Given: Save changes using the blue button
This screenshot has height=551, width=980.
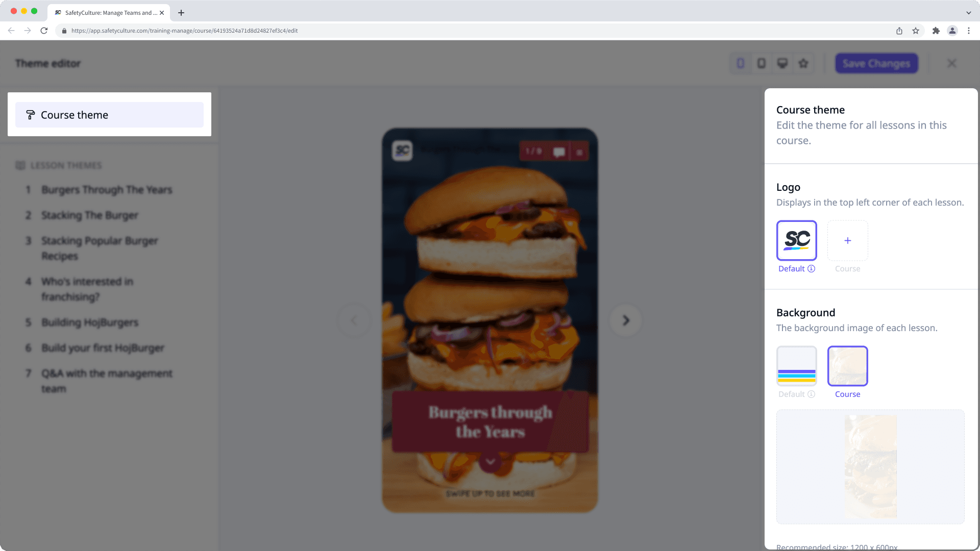Looking at the screenshot, I should coord(876,63).
